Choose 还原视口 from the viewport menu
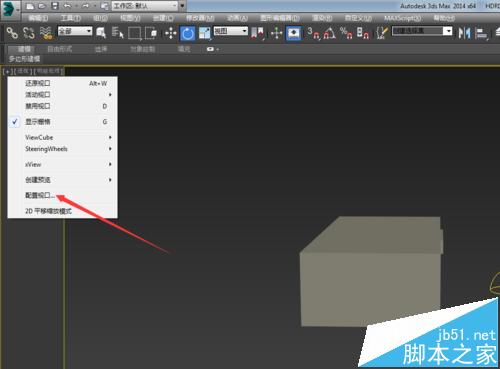The height and width of the screenshot is (369, 500). (x=62, y=83)
